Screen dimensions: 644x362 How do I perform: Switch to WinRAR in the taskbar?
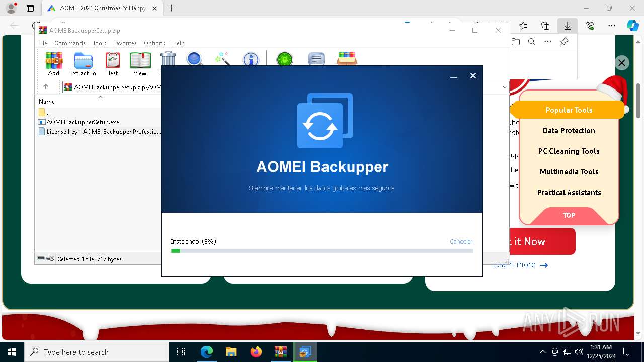(x=281, y=352)
